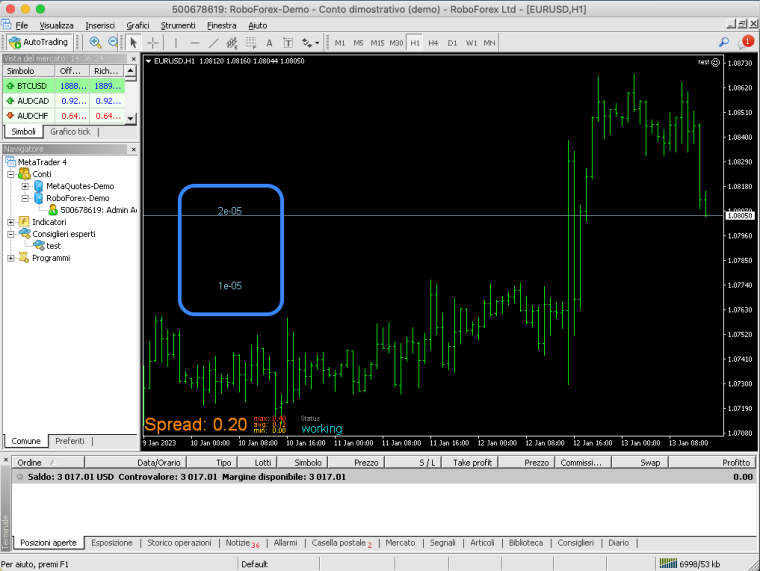Screen dimensions: 760x571
Task: Select the text label tool
Action: (288, 43)
